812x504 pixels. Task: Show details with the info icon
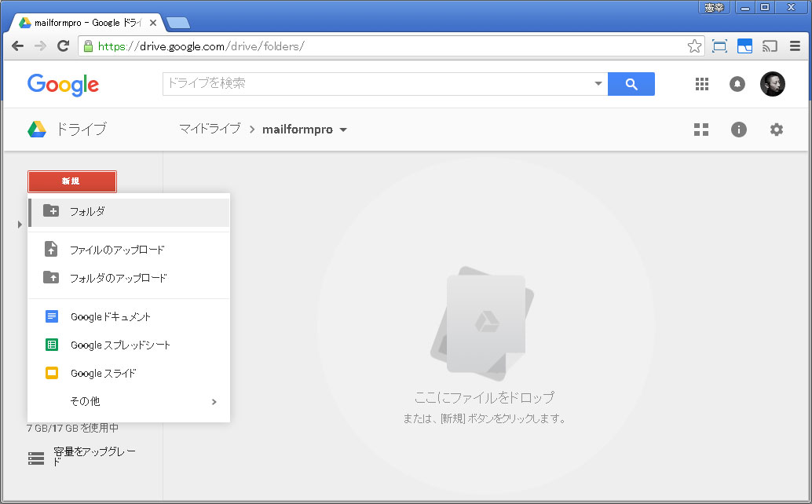(x=738, y=130)
